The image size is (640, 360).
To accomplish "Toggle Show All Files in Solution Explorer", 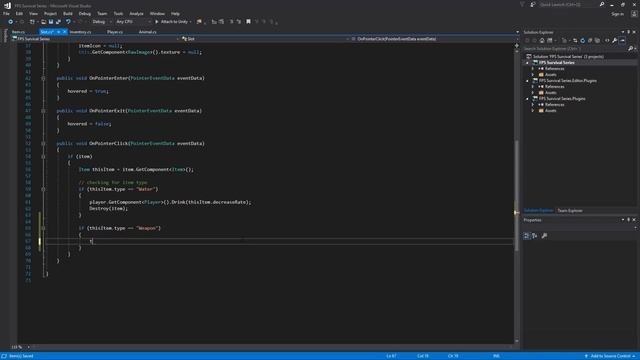I will pyautogui.click(x=598, y=40).
